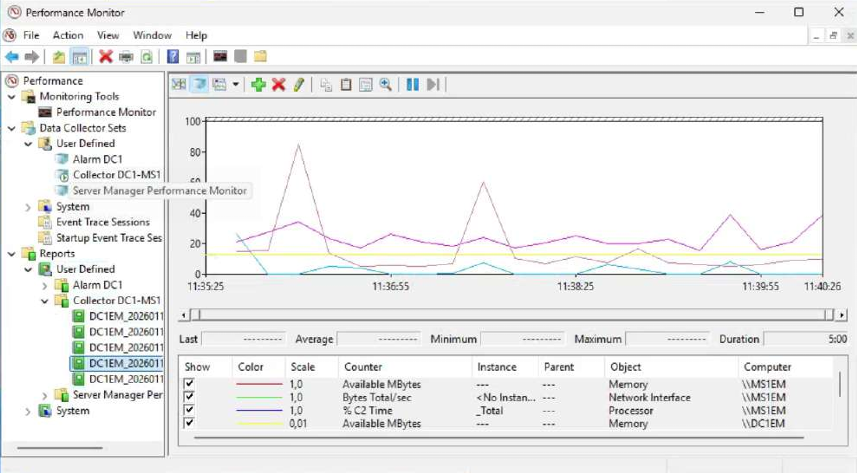Click Paste Counter List clipboard icon
Image resolution: width=857 pixels, height=473 pixels.
[346, 84]
